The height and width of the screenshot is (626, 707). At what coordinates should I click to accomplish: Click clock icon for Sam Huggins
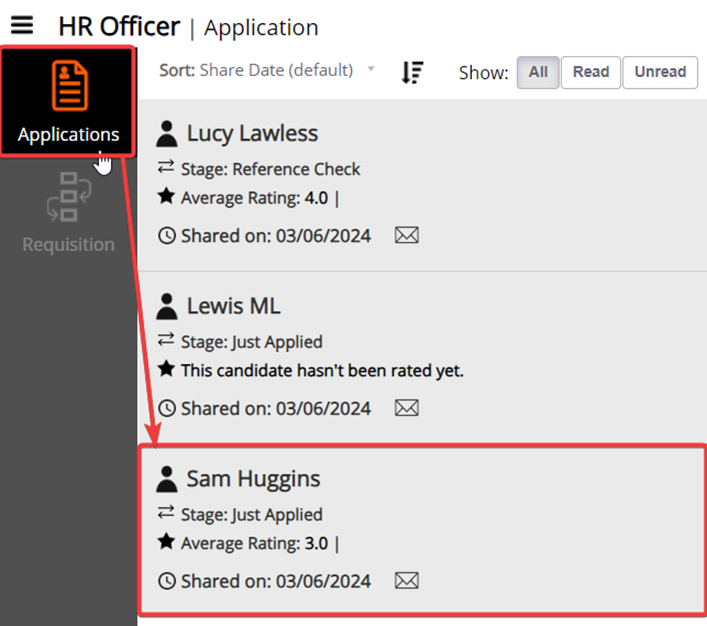pos(167,581)
